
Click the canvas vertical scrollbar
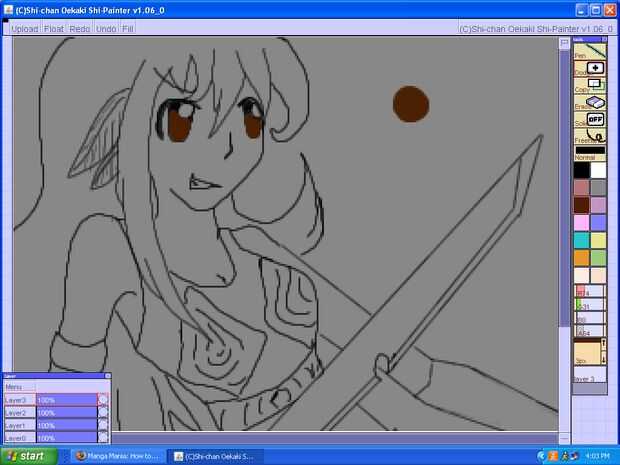pyautogui.click(x=564, y=189)
